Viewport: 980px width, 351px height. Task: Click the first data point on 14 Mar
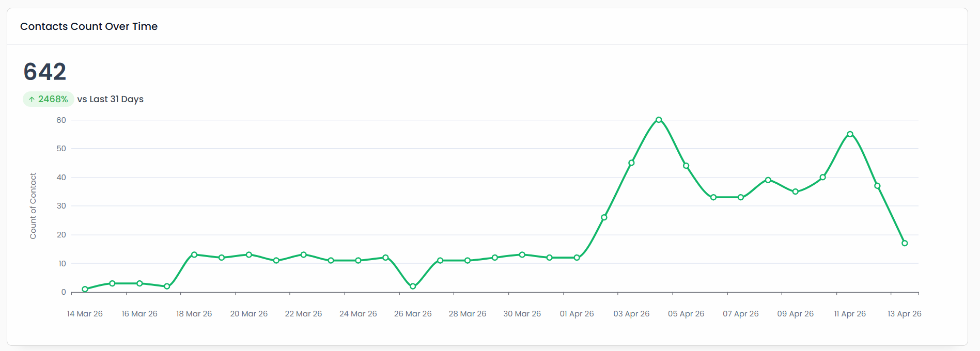coord(85,289)
